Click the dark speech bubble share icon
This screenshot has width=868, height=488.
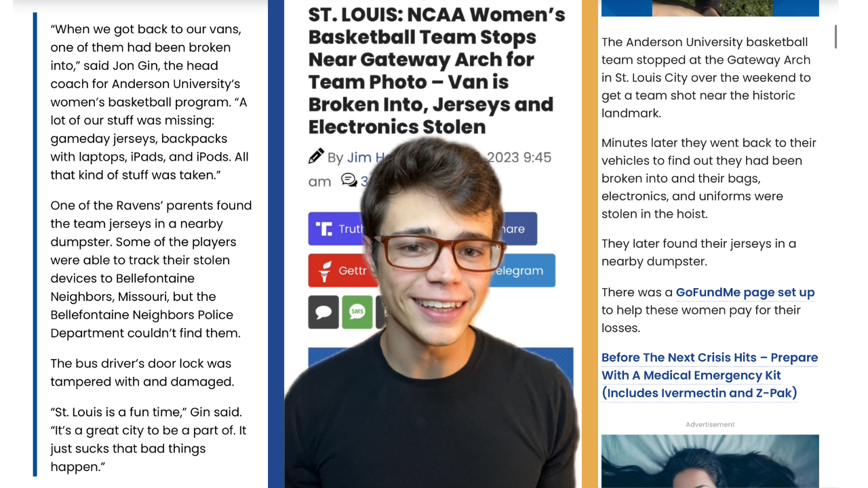(x=323, y=312)
